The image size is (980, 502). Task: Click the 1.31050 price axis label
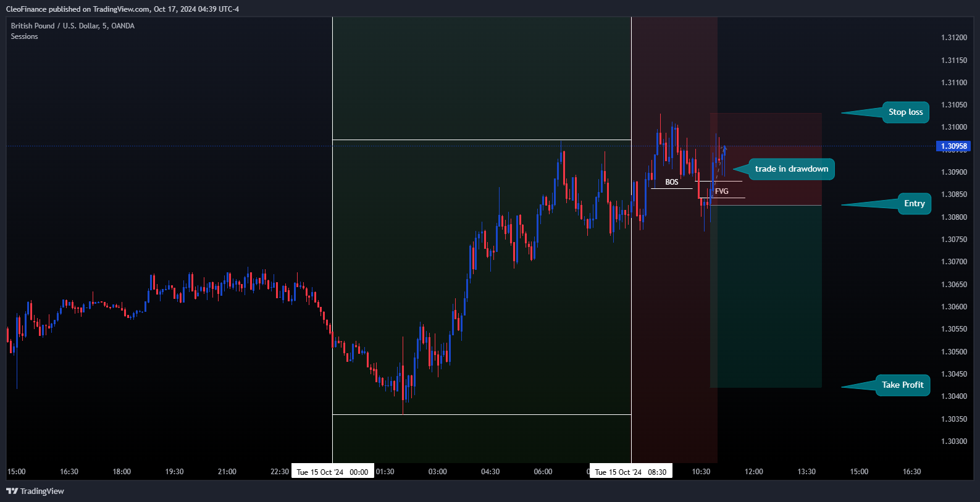(x=954, y=105)
